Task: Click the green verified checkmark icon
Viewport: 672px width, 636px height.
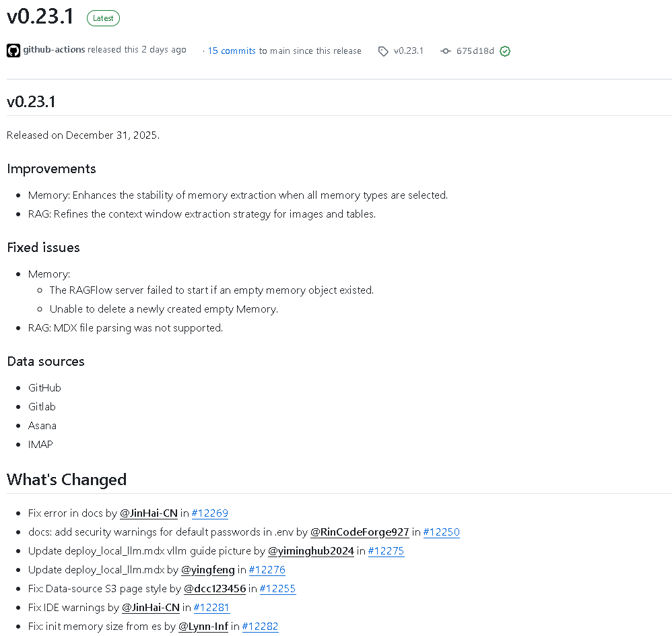Action: (505, 51)
